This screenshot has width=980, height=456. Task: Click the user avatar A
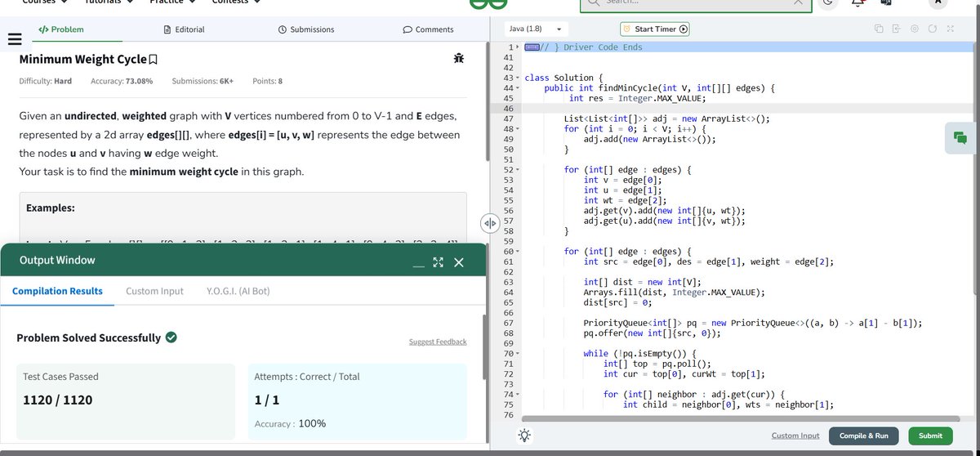[x=939, y=2]
